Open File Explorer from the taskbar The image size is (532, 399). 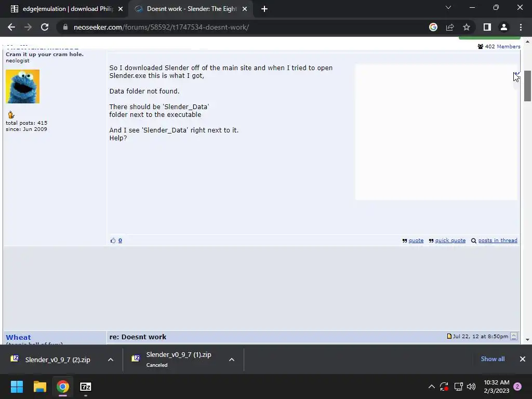[x=39, y=387]
